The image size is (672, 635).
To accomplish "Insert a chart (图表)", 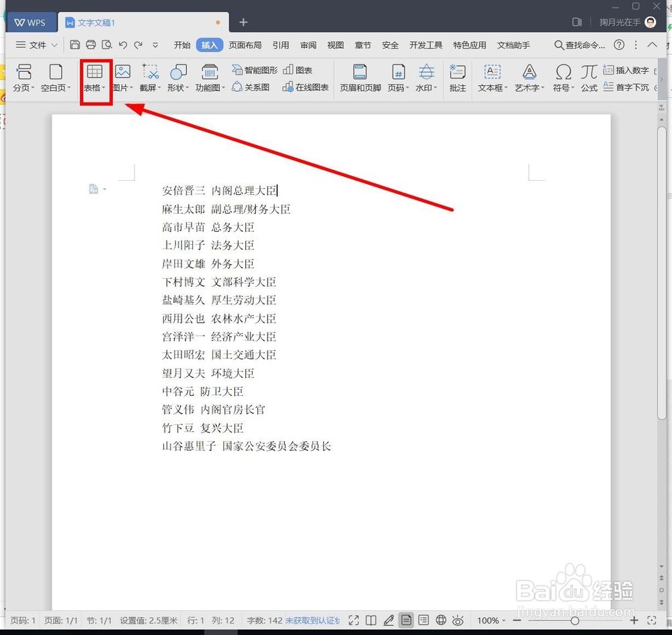I will coord(298,70).
